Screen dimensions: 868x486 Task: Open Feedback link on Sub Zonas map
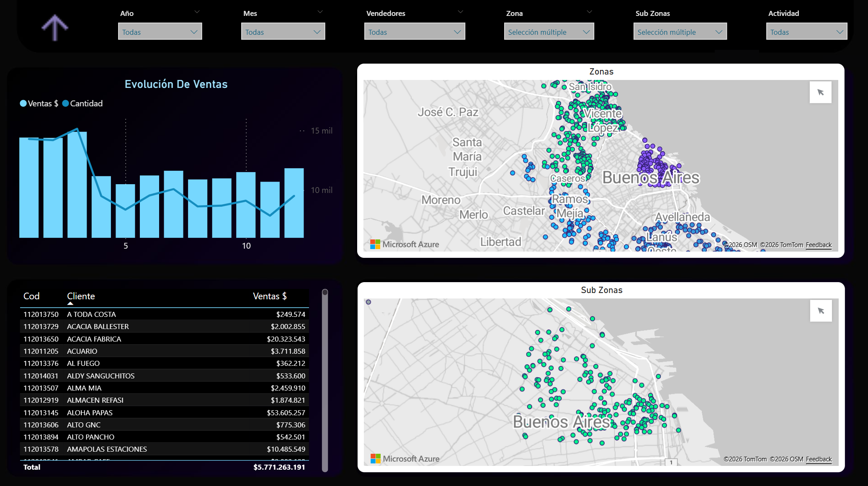[x=819, y=459]
